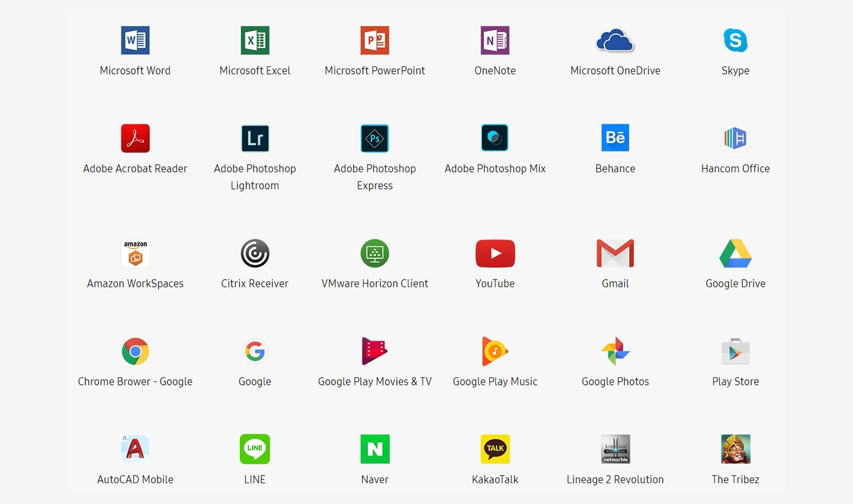The image size is (853, 504).
Task: Open the Google Photos pinwheel icon
Action: click(615, 351)
